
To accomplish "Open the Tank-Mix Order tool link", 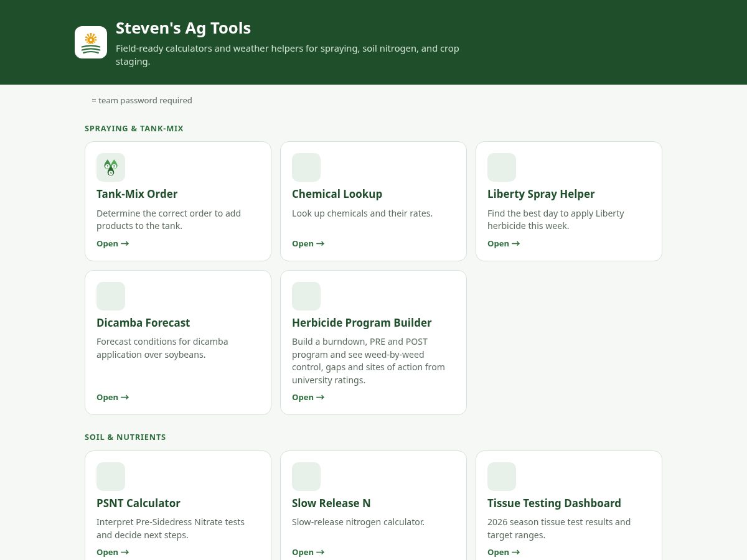I will tap(113, 243).
